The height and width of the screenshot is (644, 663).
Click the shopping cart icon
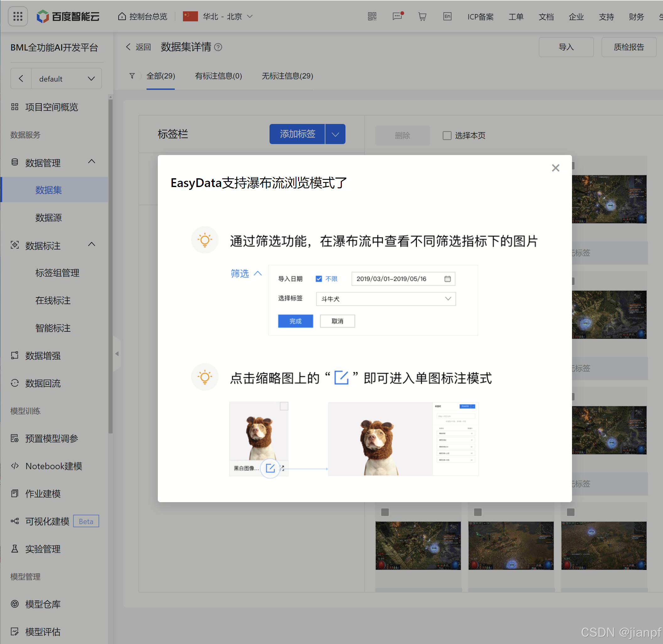tap(422, 16)
